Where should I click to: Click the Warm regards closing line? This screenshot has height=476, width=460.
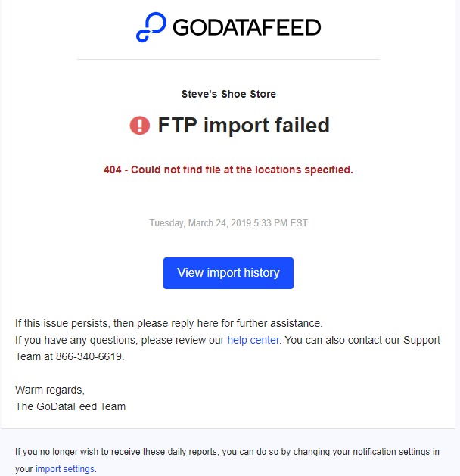(50, 390)
